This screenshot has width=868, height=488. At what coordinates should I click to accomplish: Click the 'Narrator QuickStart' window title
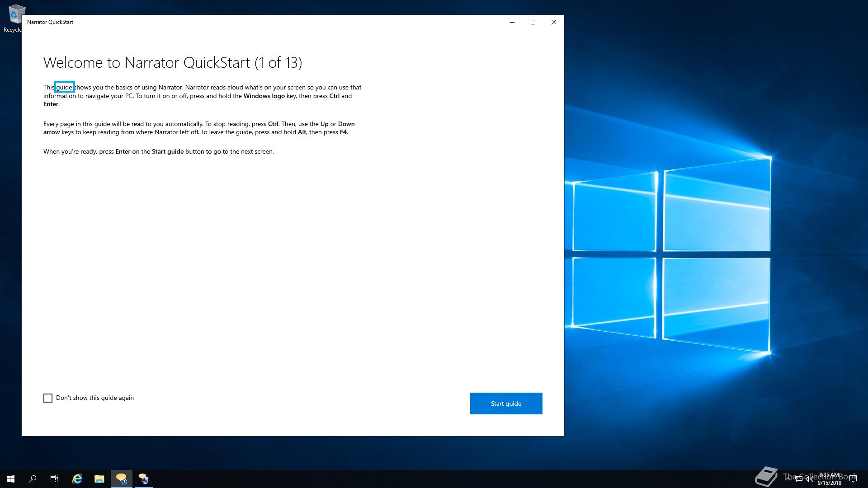tap(50, 22)
